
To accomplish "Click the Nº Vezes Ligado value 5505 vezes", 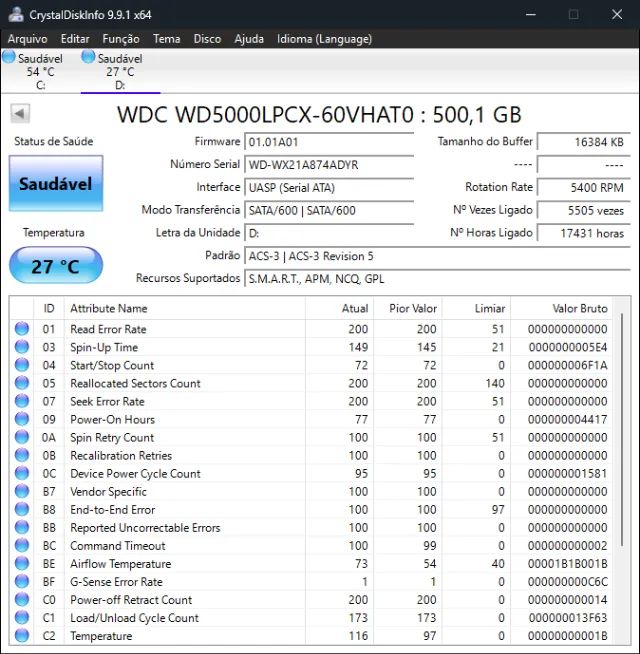I will point(584,210).
